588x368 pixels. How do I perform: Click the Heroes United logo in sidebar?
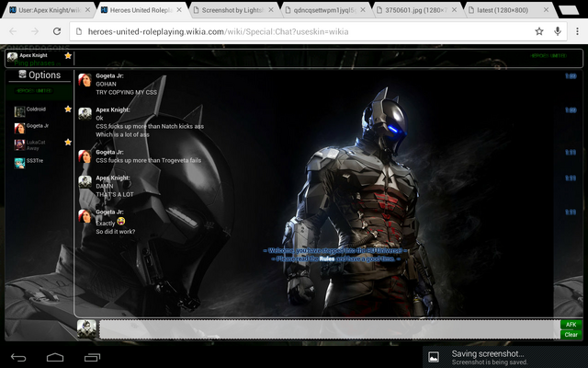tap(34, 90)
